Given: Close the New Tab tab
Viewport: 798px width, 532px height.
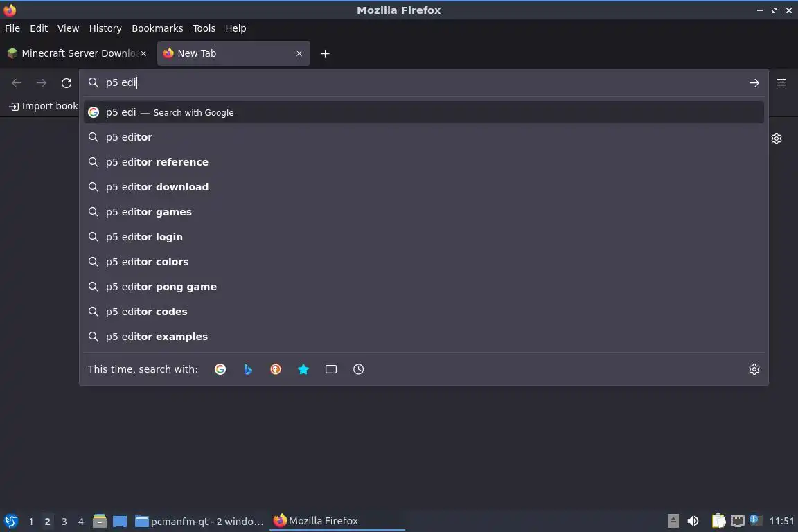Looking at the screenshot, I should 299,53.
